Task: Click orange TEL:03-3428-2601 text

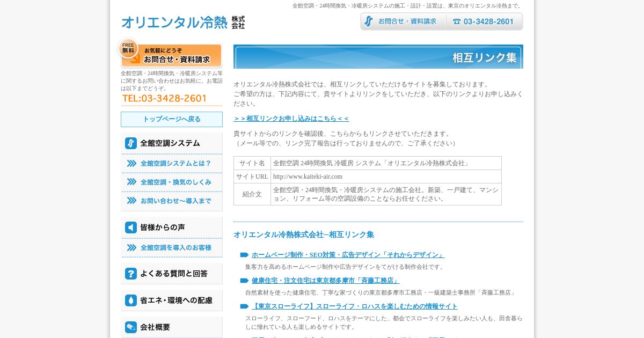Action: point(165,98)
